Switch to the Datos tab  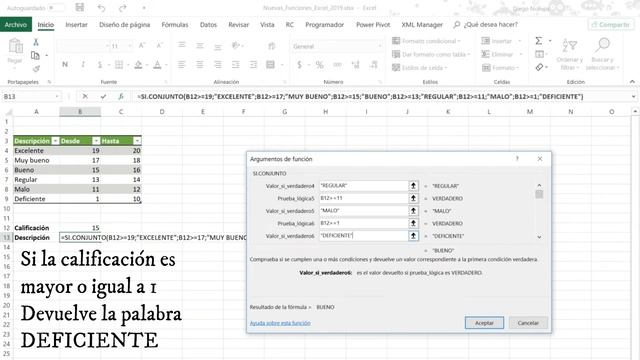pos(208,25)
